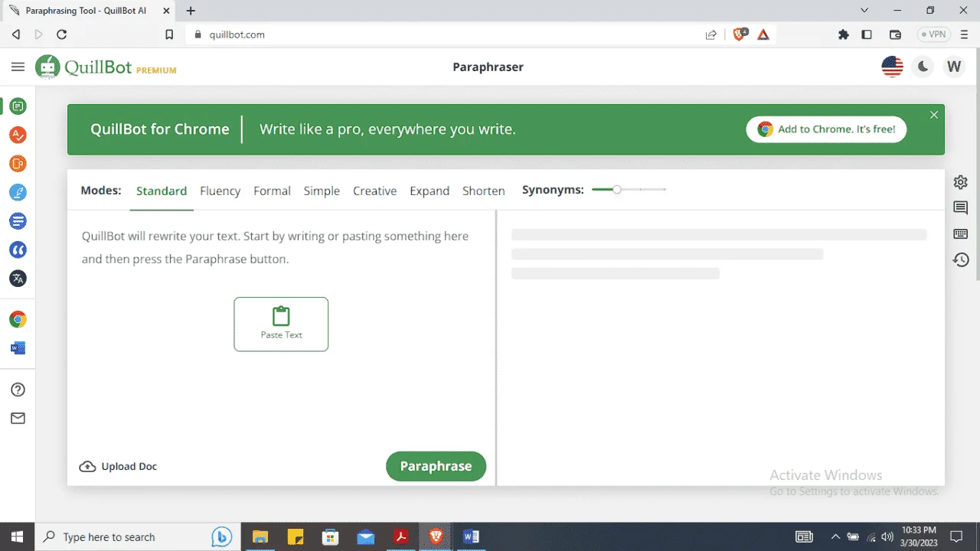The width and height of the screenshot is (980, 551).
Task: Open the feedback comment icon
Action: click(x=961, y=208)
